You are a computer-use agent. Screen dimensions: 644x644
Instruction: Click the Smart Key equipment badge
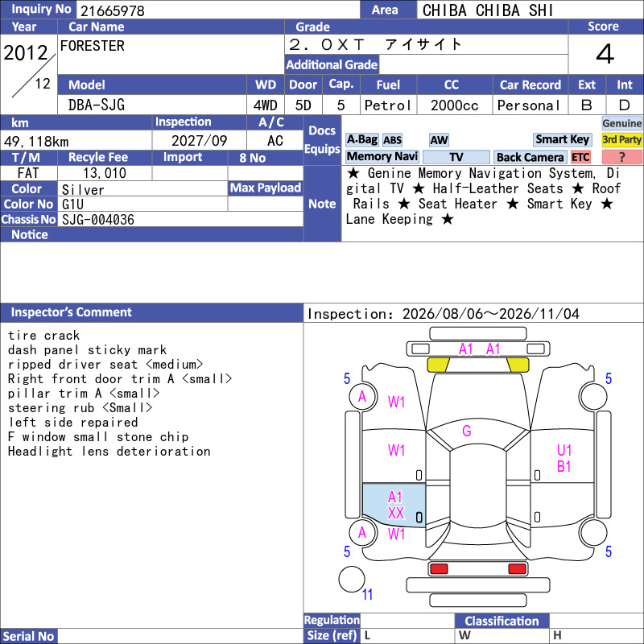[x=562, y=140]
